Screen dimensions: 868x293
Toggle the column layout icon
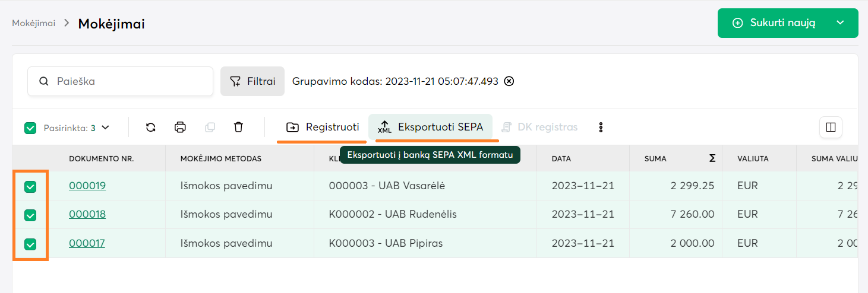pyautogui.click(x=831, y=127)
